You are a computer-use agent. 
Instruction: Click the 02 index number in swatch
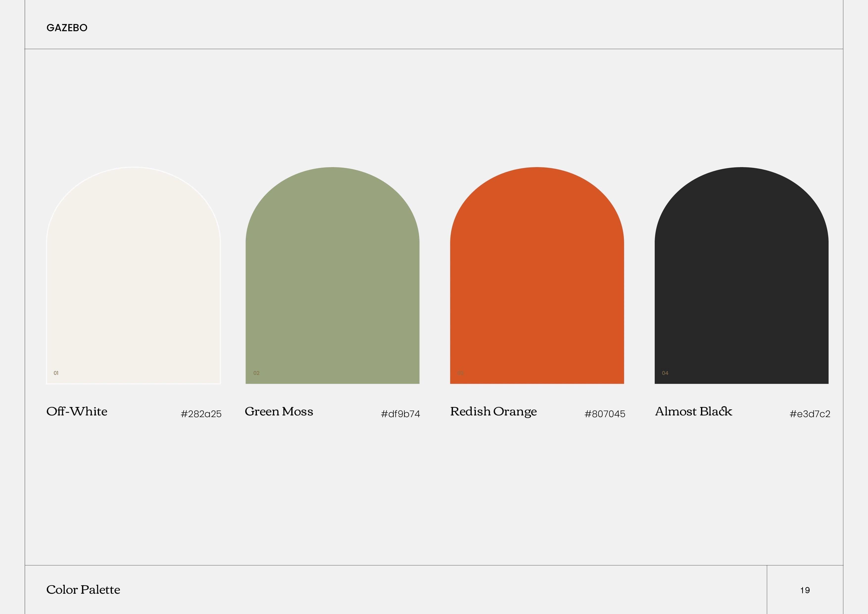256,373
